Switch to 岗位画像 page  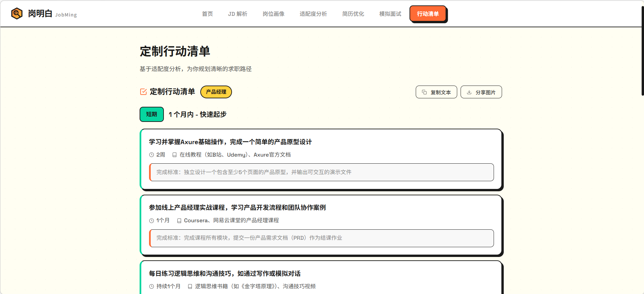pos(273,14)
